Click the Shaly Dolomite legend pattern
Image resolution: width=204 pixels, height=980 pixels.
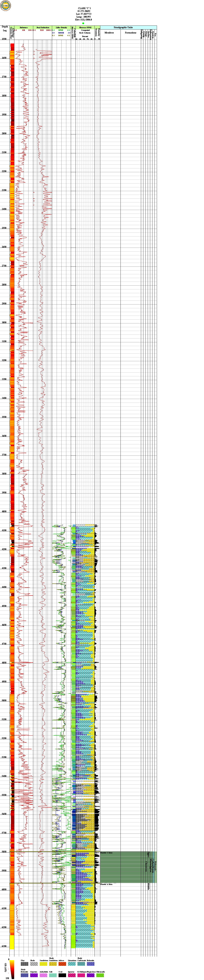[25, 975]
